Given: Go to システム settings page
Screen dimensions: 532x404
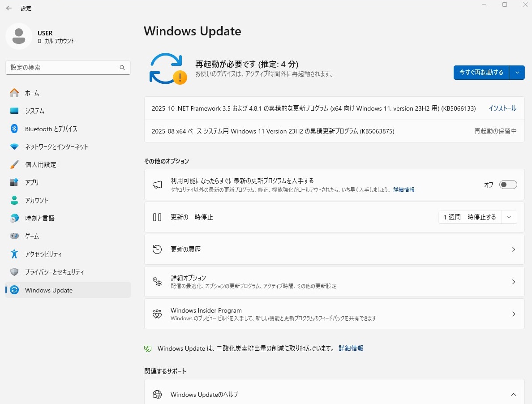Looking at the screenshot, I should click(x=34, y=111).
